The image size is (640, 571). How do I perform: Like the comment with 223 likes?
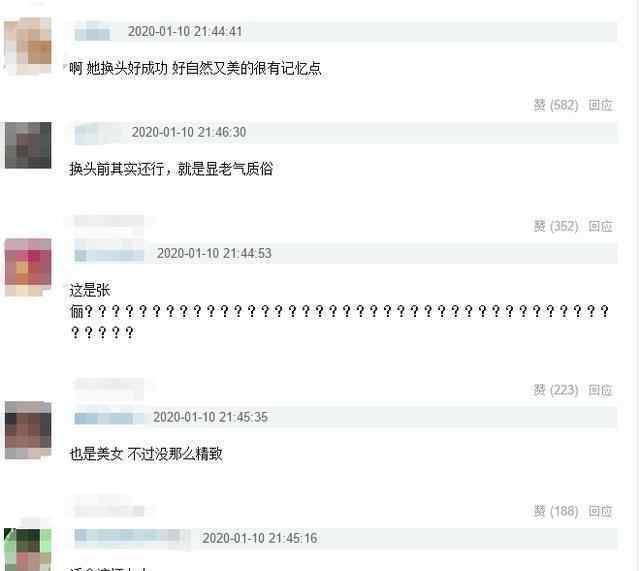[x=556, y=390]
